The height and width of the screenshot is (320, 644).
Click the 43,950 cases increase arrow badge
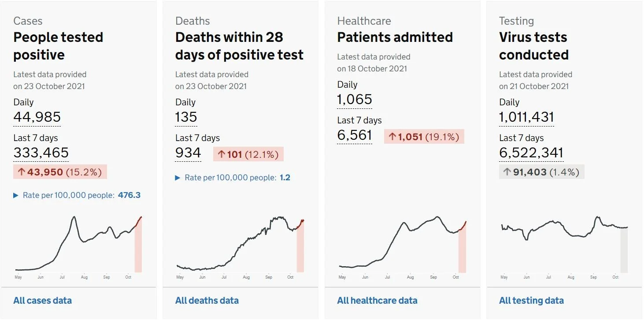[x=60, y=172]
